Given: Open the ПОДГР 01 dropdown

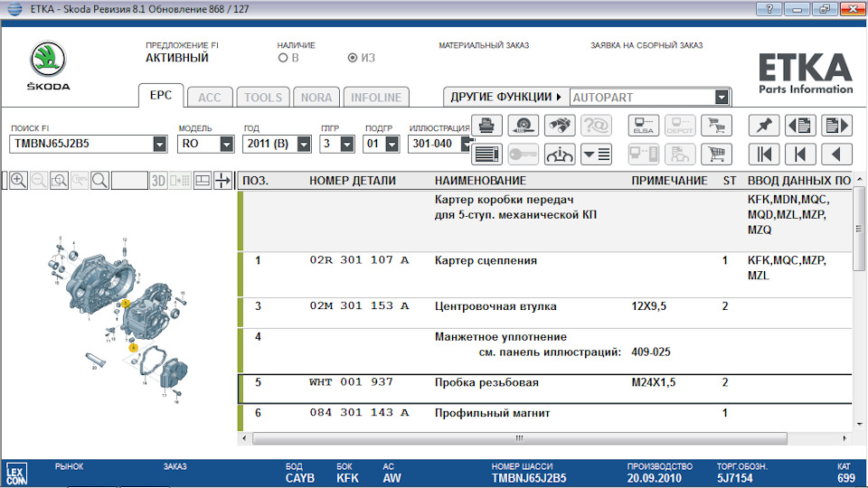Looking at the screenshot, I should tap(392, 145).
